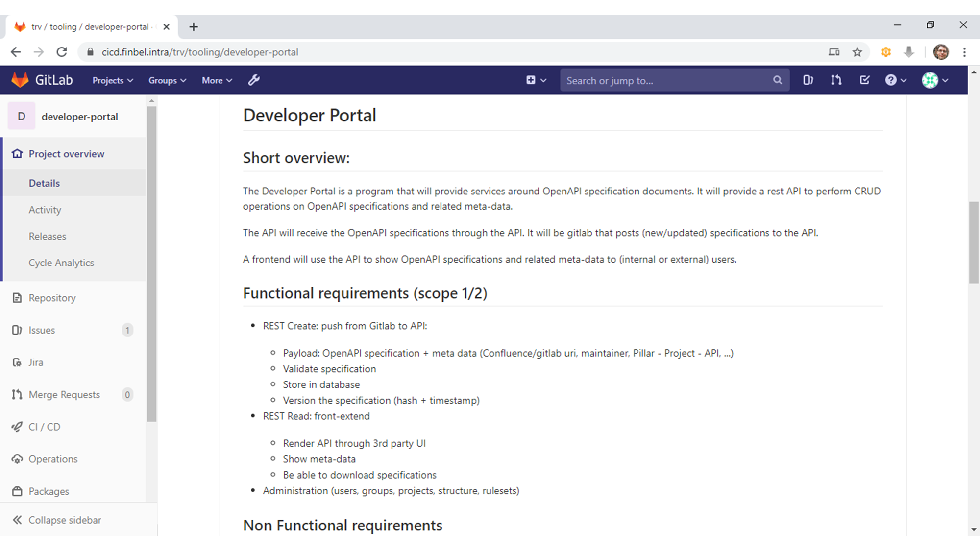
Task: Open the issues icon in top navbar
Action: coord(808,80)
